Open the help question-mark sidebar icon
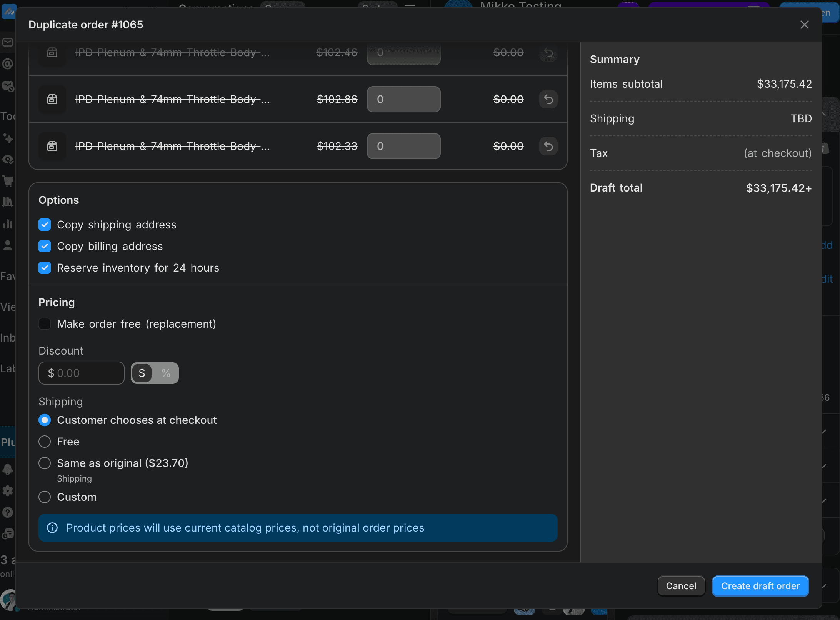840x620 pixels. click(x=8, y=512)
